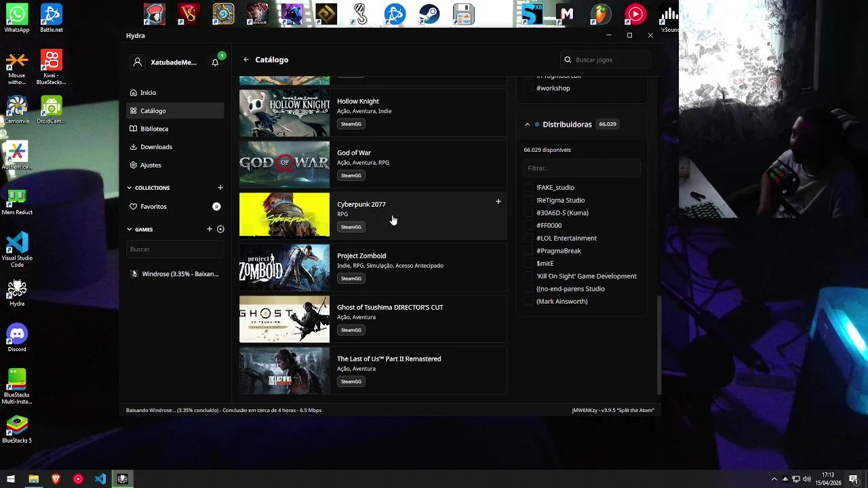Open Favoritos collection

(x=175, y=207)
